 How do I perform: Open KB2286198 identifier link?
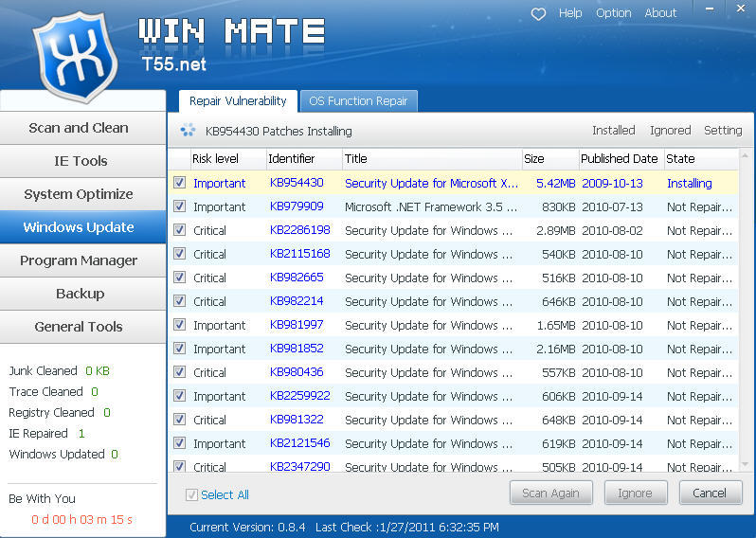point(300,230)
